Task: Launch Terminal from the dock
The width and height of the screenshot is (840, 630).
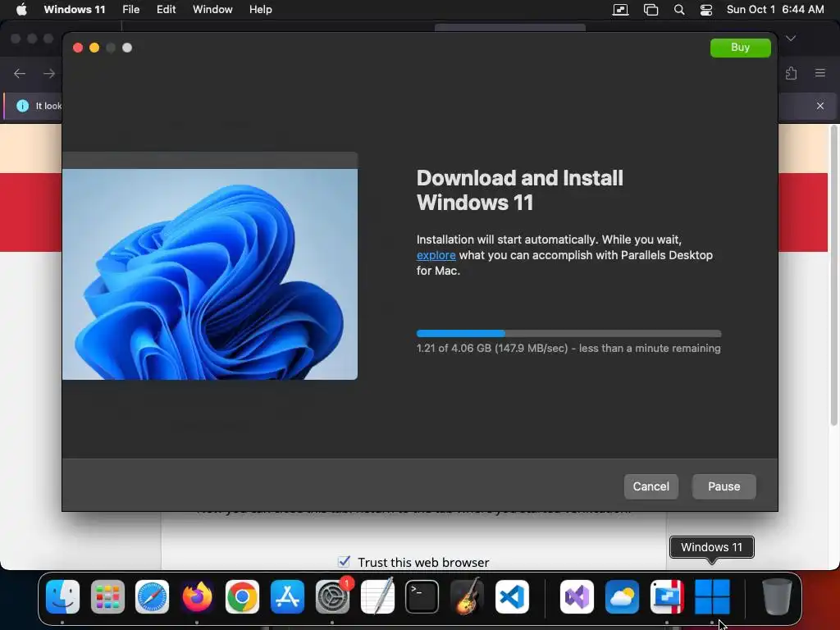Action: 422,597
